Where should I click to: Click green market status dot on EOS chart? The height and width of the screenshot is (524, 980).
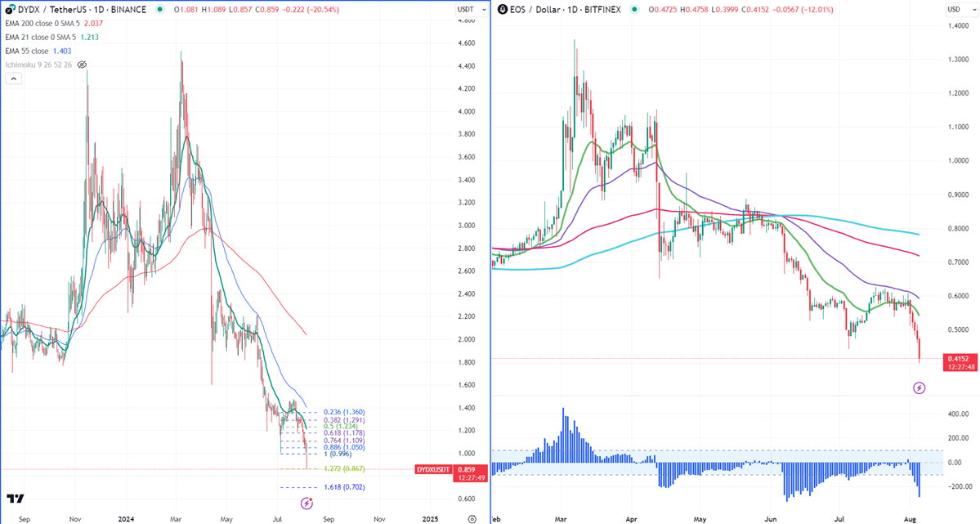click(635, 9)
